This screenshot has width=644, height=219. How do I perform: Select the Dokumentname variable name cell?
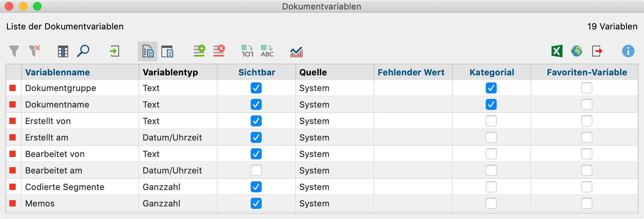coord(80,104)
